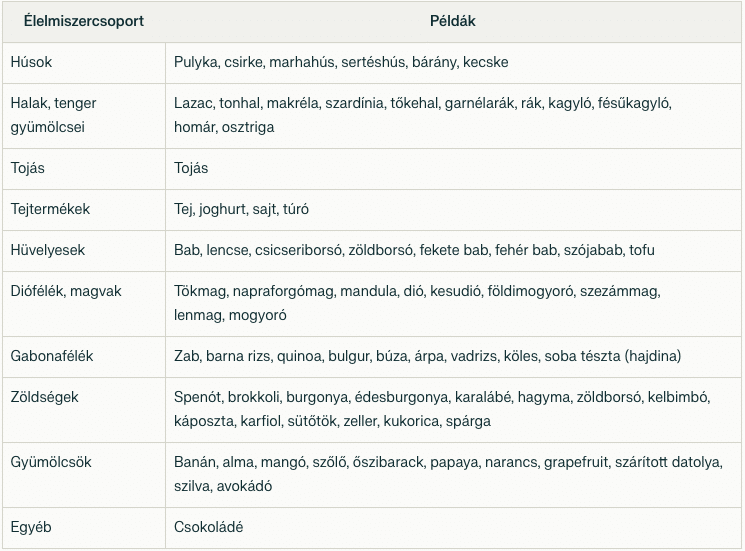
Task: Select the Gabonafélék row label
Action: [51, 356]
